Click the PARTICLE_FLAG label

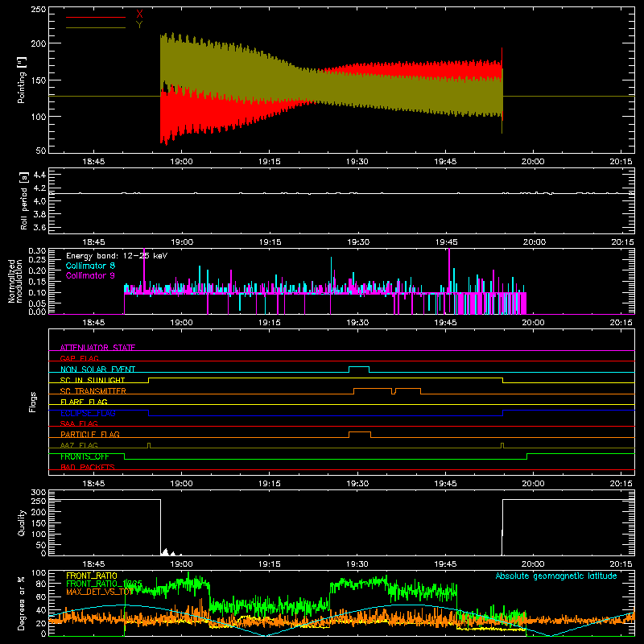pos(90,434)
